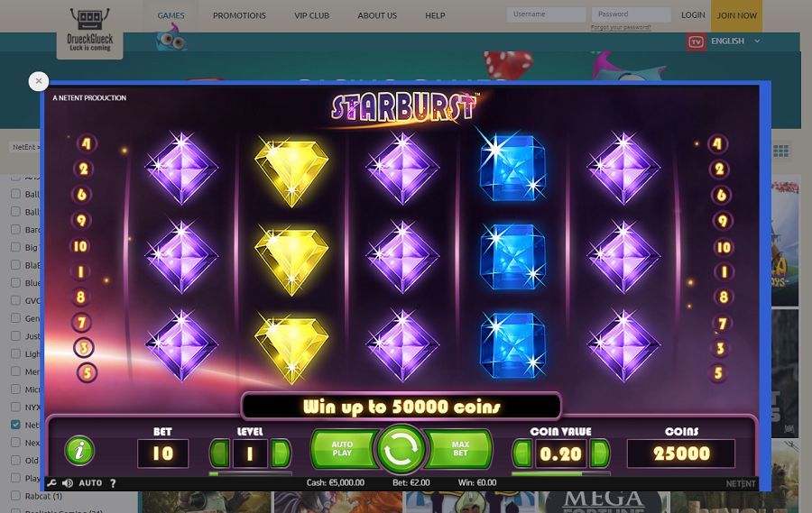This screenshot has width=812, height=513.
Task: Open game rules question mark icon
Action: pos(113,483)
